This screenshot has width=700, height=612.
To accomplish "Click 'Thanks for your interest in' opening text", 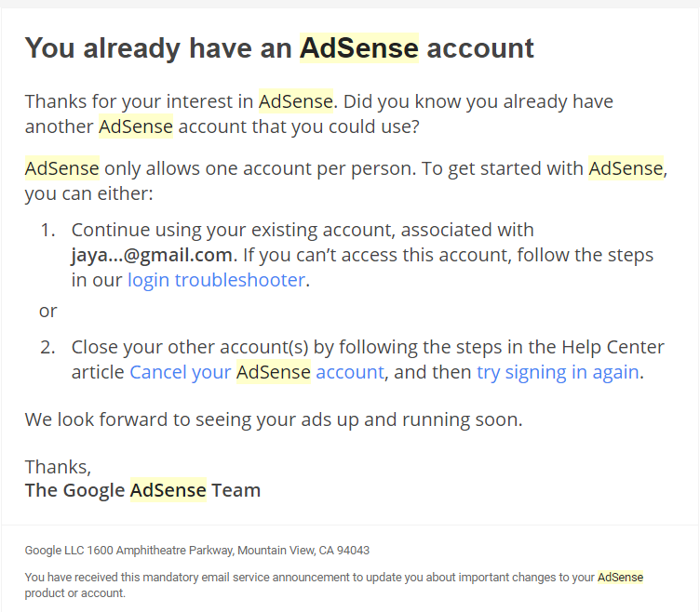I will point(140,100).
